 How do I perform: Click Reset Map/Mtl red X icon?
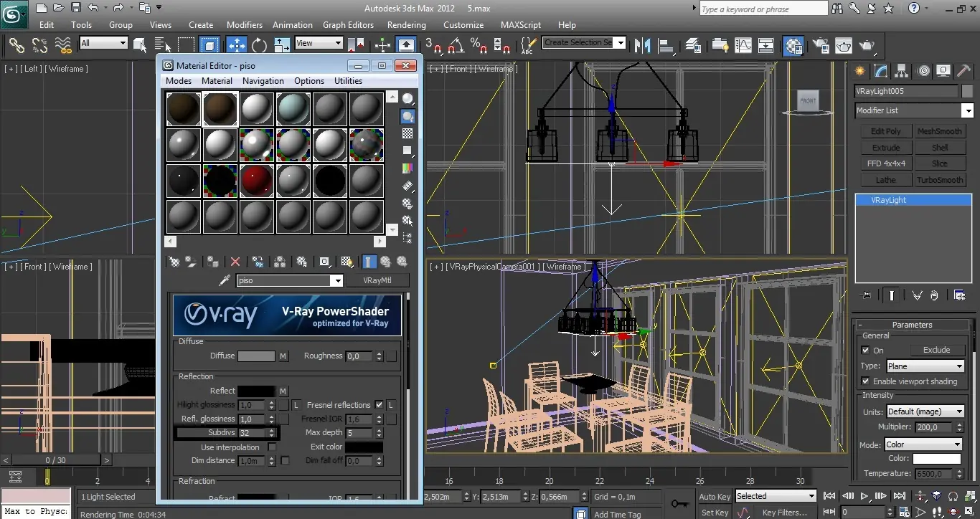click(x=235, y=262)
